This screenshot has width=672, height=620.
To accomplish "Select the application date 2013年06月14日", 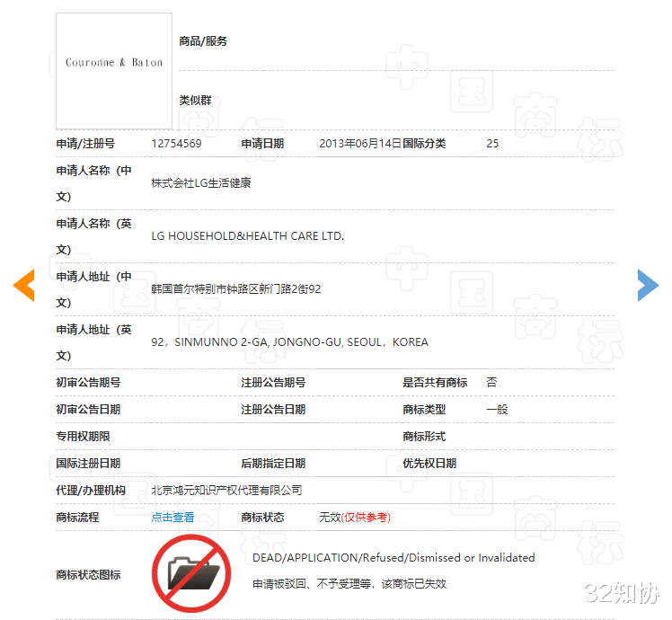I will (360, 143).
